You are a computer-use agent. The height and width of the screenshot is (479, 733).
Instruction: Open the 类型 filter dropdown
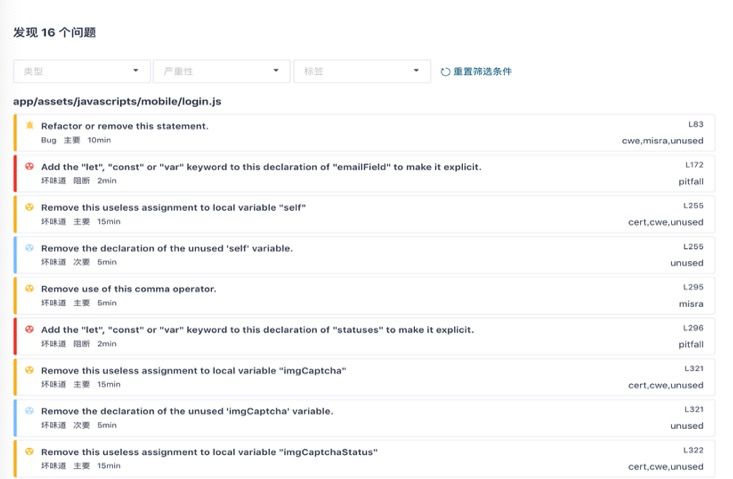coord(82,71)
